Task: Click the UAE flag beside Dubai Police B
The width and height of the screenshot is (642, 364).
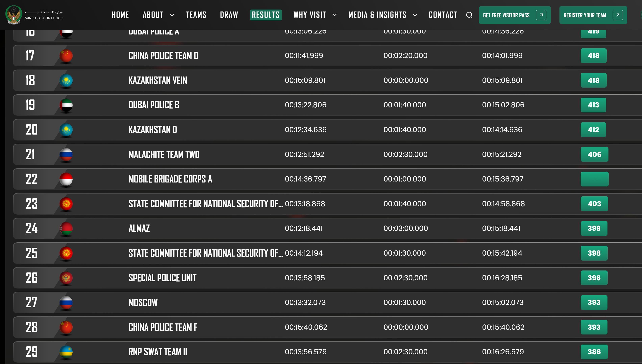Action: 66,105
